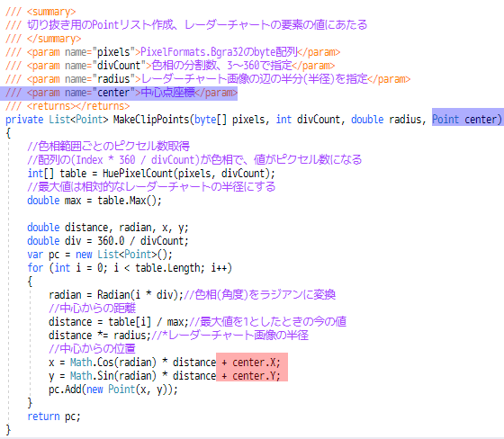Click the for keyword of the loop

pos(35,268)
